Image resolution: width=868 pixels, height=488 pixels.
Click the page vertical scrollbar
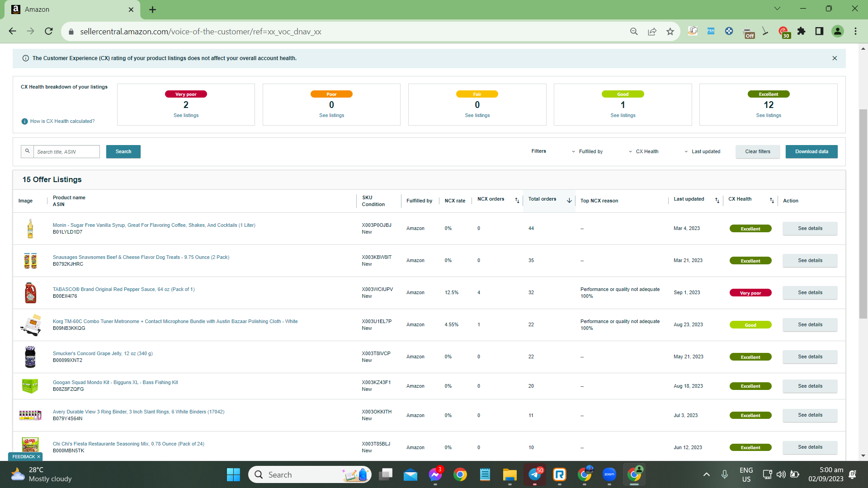click(x=863, y=214)
